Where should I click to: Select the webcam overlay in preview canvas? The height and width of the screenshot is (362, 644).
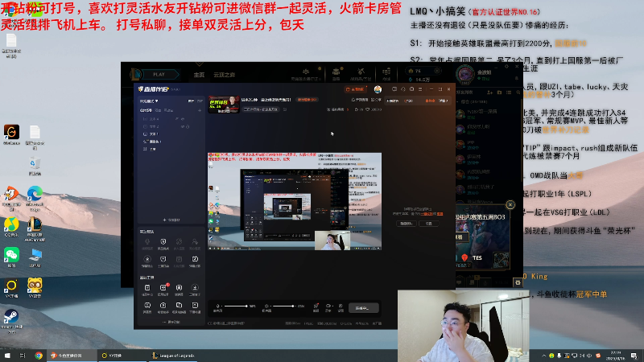[332, 241]
